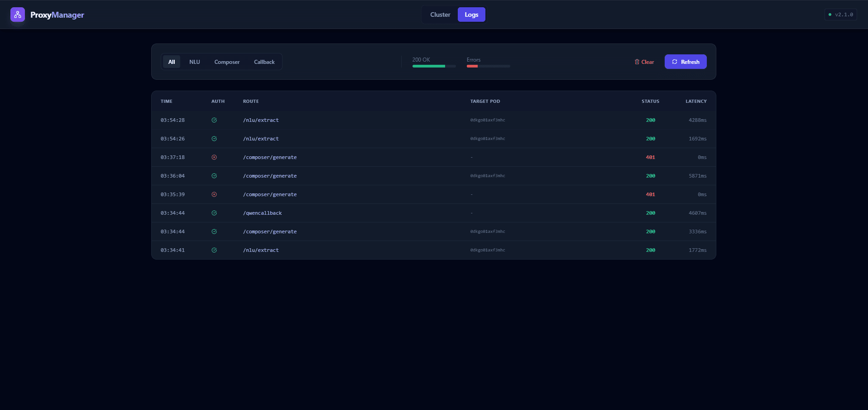Click the red auth failed icon at 03:35:39
The image size is (868, 410).
click(214, 194)
